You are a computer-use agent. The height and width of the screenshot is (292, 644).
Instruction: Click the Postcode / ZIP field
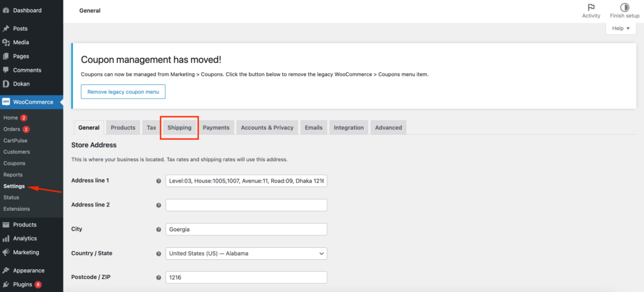click(247, 278)
